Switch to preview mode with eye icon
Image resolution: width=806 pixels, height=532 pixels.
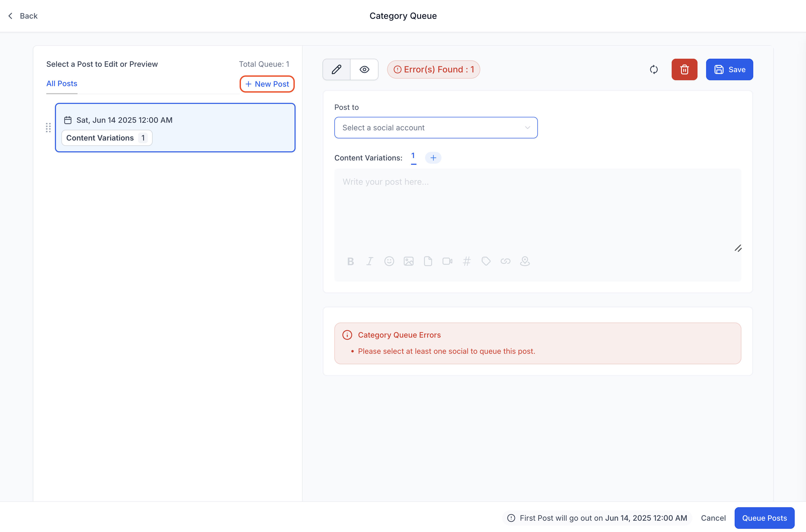364,69
